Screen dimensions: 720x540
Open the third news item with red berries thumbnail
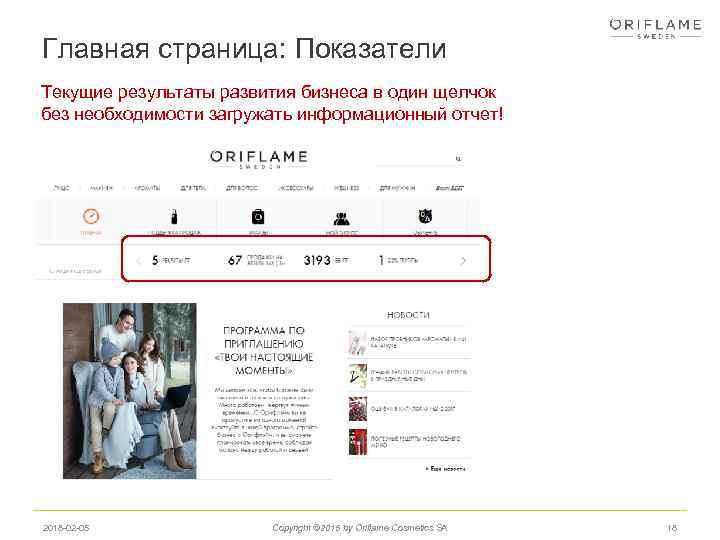click(x=358, y=409)
